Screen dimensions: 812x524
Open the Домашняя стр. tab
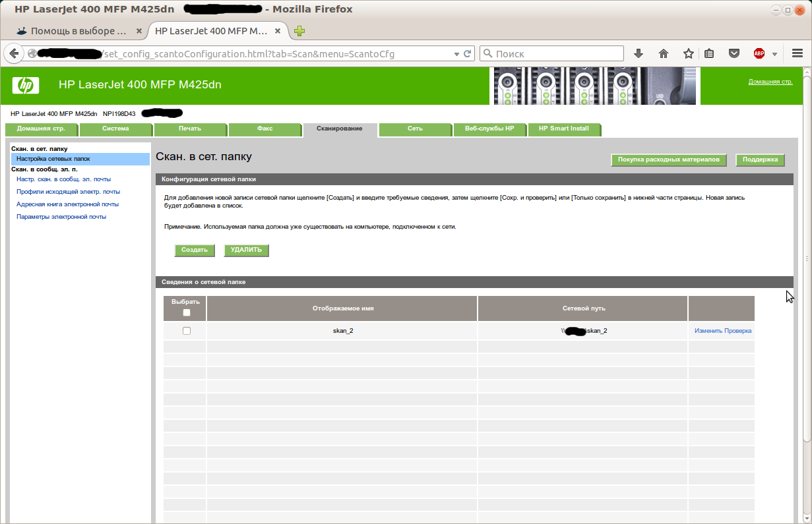[42, 129]
